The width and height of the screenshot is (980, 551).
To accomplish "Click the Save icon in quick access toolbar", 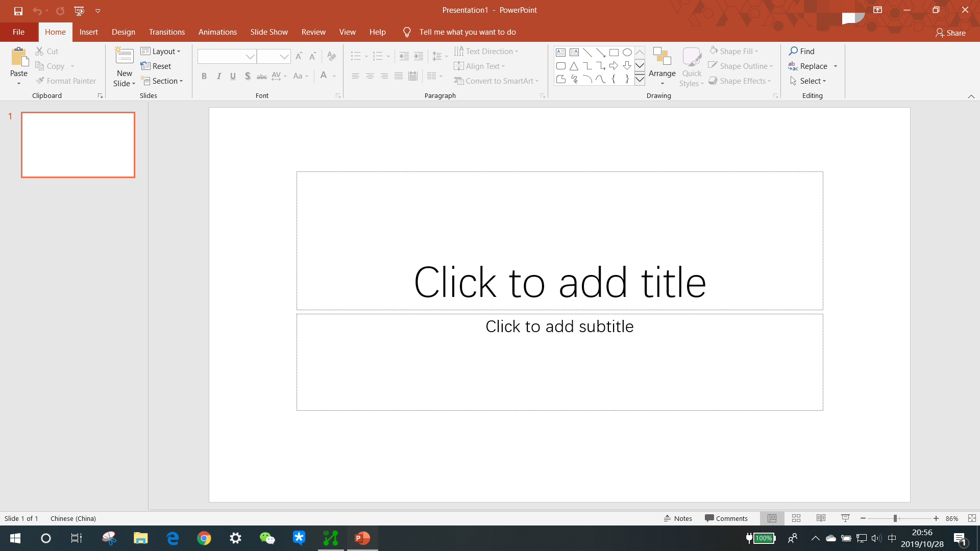I will click(18, 10).
